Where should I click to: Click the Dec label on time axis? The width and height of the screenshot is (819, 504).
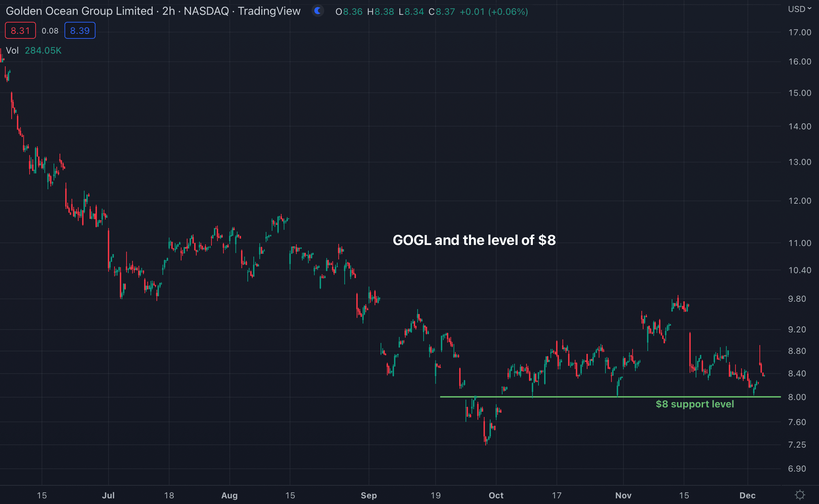click(x=747, y=495)
